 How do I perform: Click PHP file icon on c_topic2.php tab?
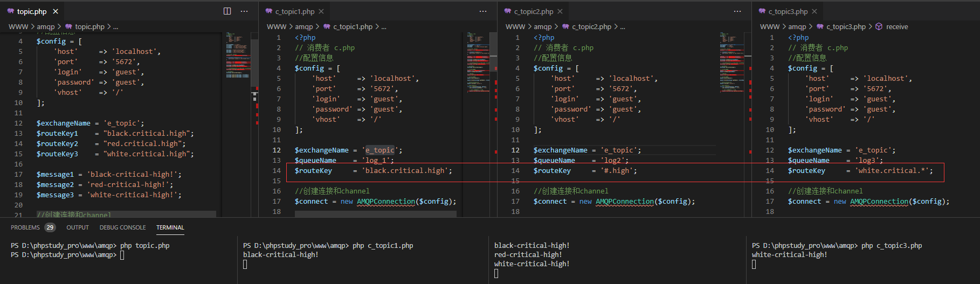point(508,11)
